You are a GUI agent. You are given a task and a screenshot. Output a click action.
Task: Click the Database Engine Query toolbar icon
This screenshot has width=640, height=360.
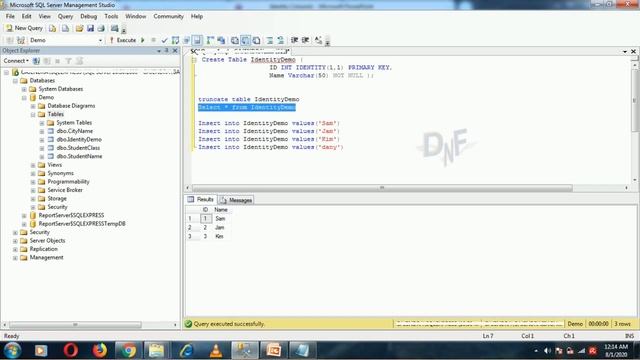[53, 28]
